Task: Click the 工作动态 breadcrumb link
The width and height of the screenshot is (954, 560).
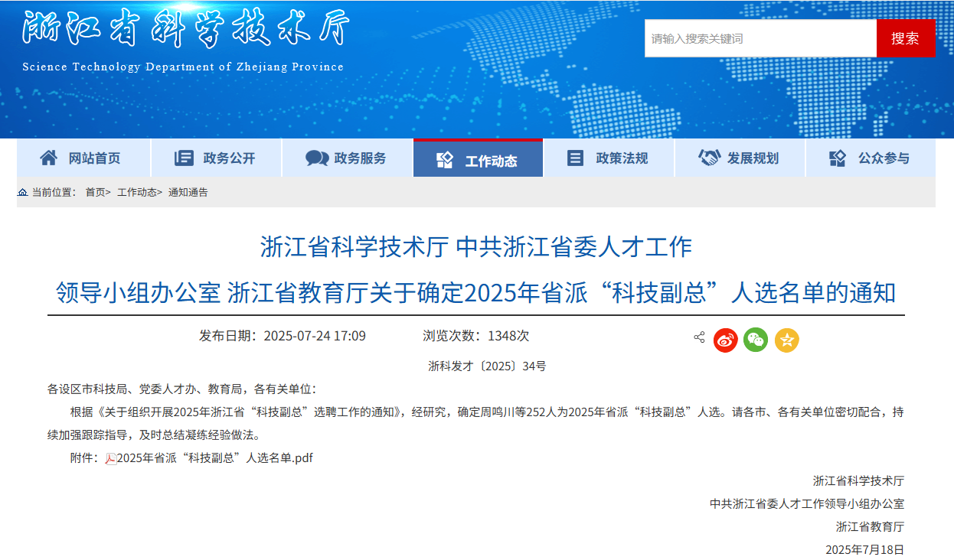Action: pos(137,192)
